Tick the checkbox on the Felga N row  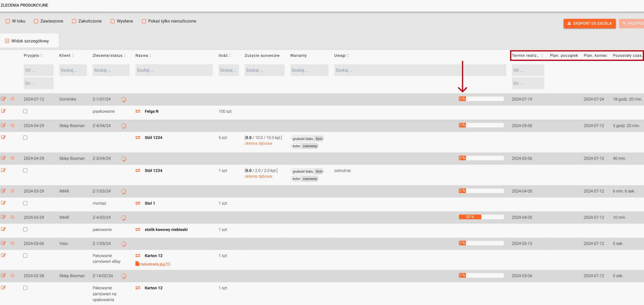(x=25, y=111)
